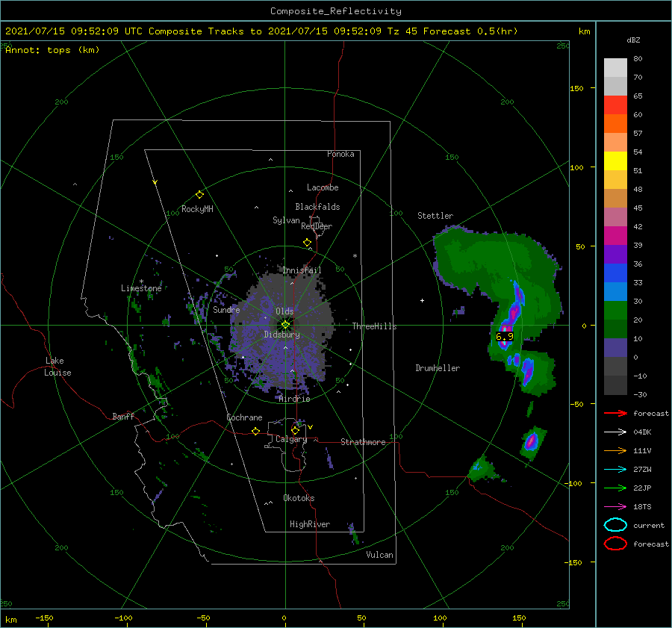Click the 6.9 storm top annotation
The height and width of the screenshot is (628, 672).
tap(505, 337)
